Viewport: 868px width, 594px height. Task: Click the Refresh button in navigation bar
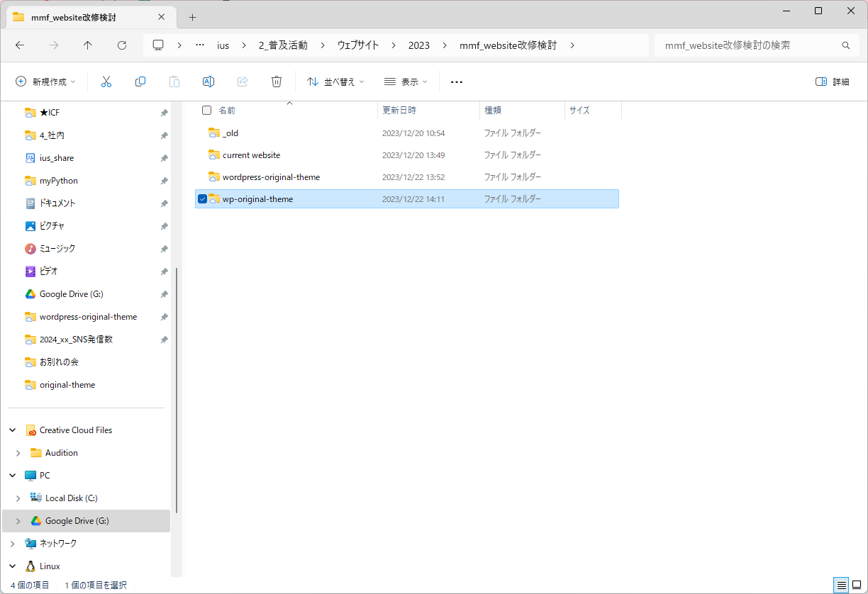(122, 45)
